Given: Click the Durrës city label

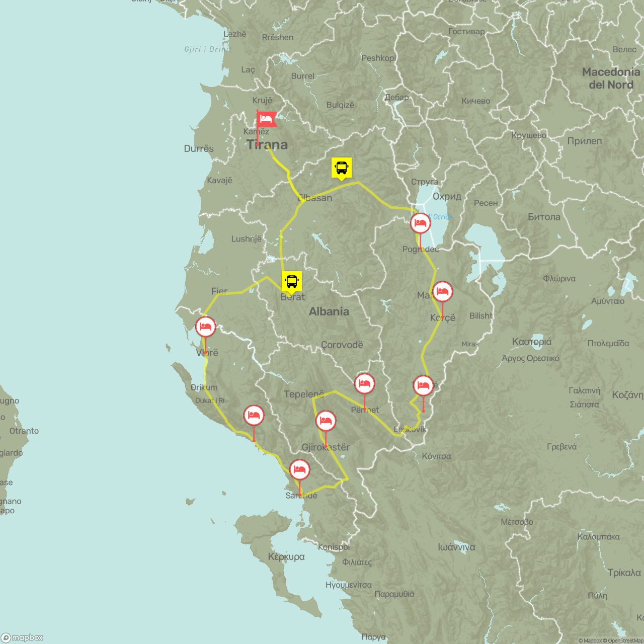Looking at the screenshot, I should click(x=199, y=149).
